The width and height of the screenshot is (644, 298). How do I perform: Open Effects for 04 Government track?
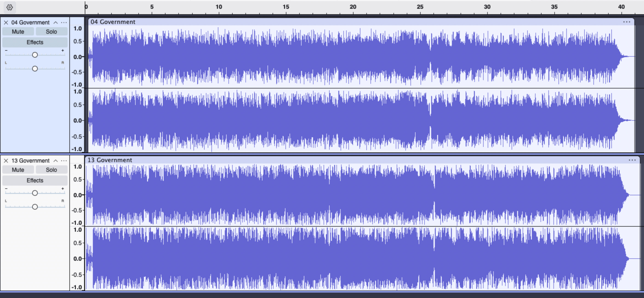click(x=35, y=42)
